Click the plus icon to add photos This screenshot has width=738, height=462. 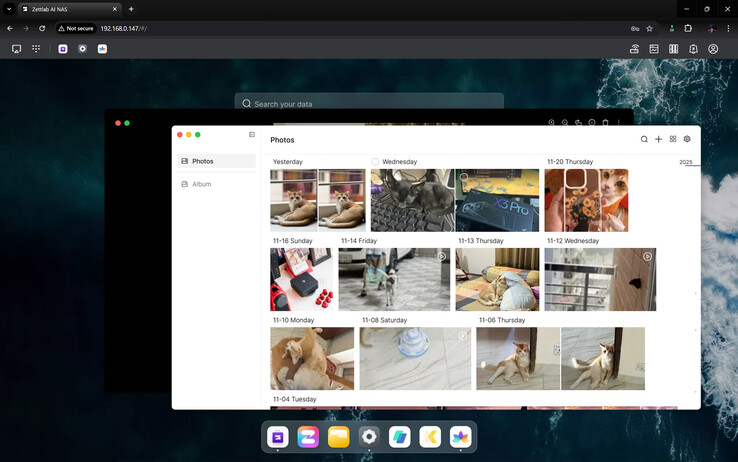(658, 140)
